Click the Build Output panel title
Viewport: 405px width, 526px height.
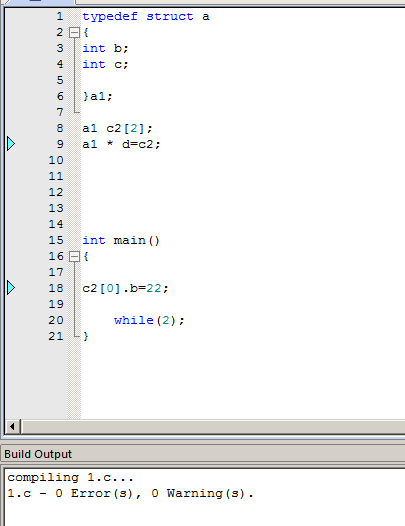click(x=38, y=454)
